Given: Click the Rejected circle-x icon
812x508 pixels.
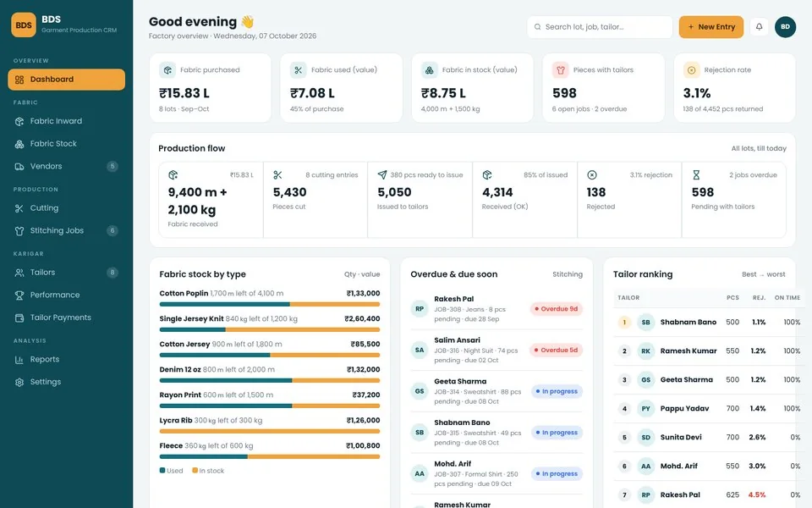Looking at the screenshot, I should click(x=592, y=175).
